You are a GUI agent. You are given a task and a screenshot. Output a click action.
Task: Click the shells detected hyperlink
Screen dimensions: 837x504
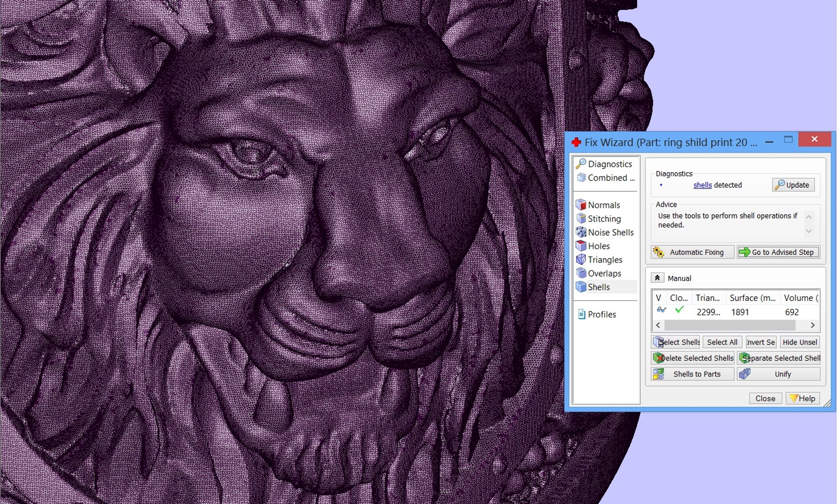(x=702, y=185)
